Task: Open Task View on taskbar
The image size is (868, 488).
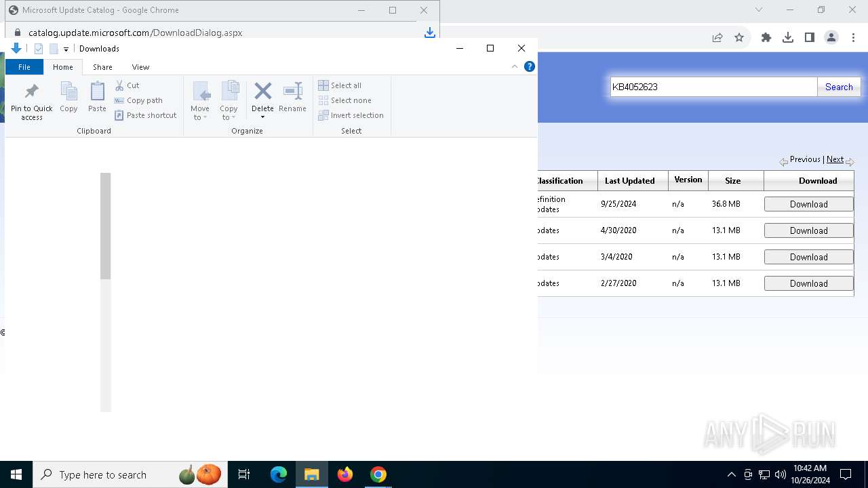Action: coord(244,474)
